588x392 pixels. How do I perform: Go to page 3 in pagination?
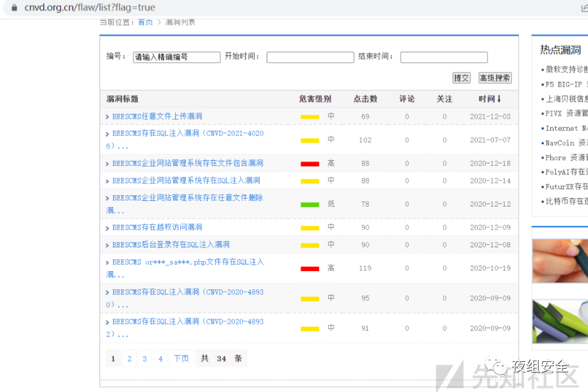[x=145, y=359]
